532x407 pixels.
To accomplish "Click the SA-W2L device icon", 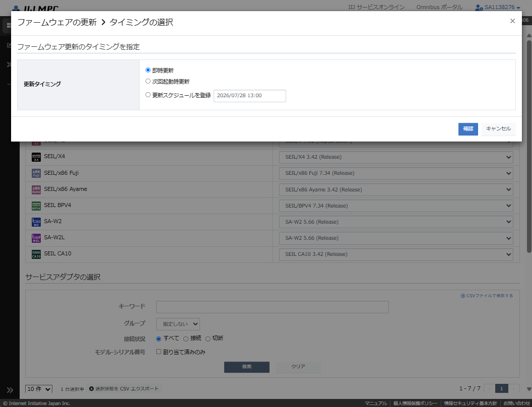I will pyautogui.click(x=36, y=238).
